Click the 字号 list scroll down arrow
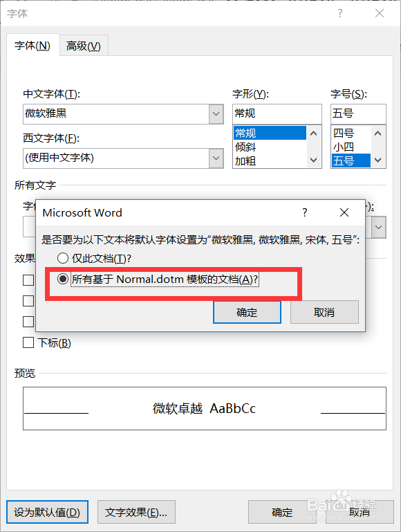This screenshot has height=532, width=401. pyautogui.click(x=378, y=160)
